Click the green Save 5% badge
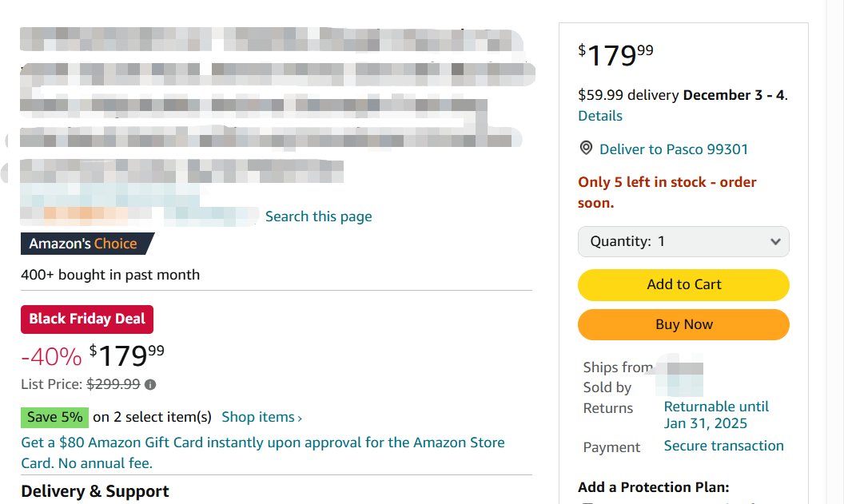 pos(54,417)
